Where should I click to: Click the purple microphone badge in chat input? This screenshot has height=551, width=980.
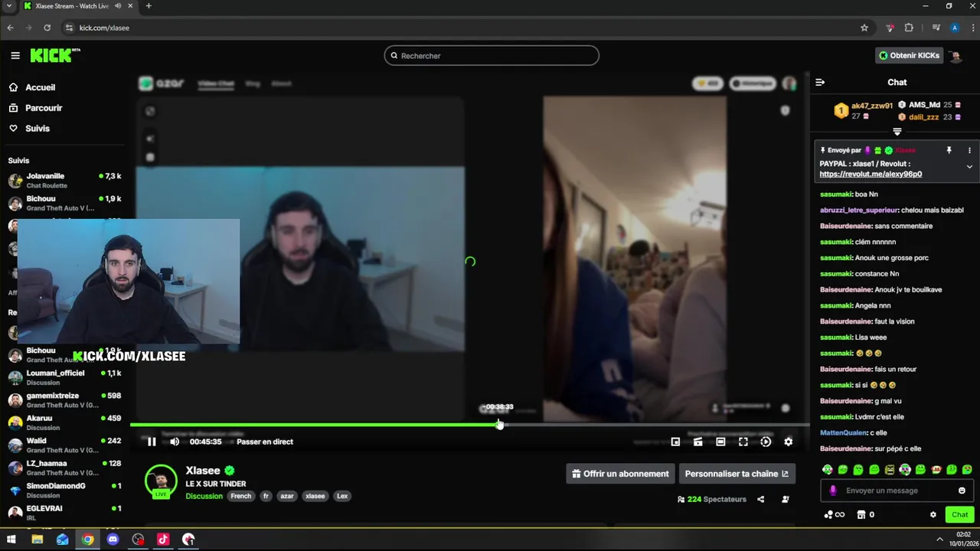pos(833,491)
